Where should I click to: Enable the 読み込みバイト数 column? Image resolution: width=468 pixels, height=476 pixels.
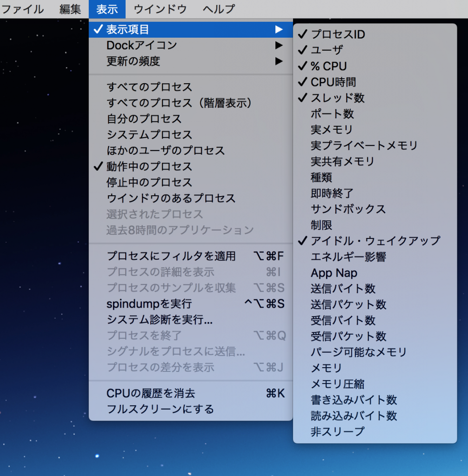(x=375, y=416)
